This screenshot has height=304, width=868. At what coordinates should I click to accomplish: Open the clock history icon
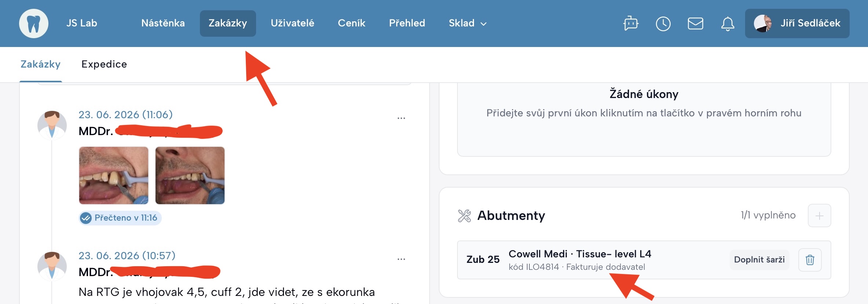663,23
